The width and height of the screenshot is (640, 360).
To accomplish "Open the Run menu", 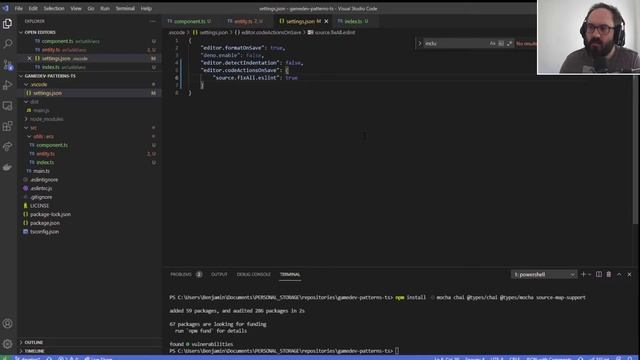I will (x=105, y=9).
